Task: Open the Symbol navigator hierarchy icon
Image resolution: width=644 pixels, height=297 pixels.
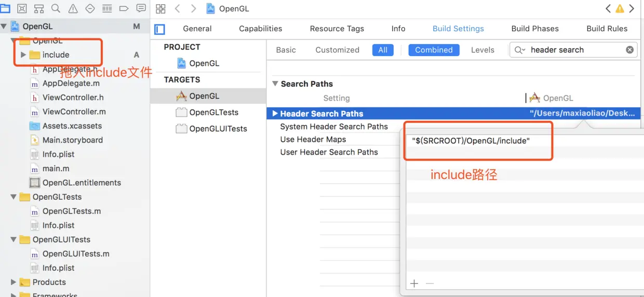Action: (x=39, y=8)
